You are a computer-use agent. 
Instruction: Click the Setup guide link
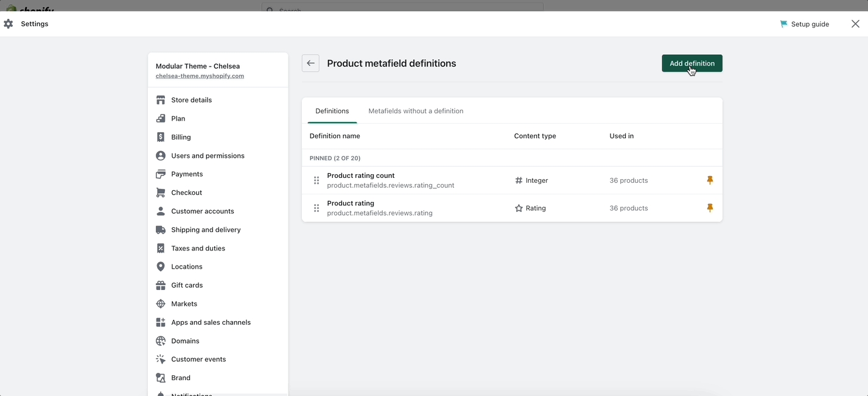(x=810, y=24)
